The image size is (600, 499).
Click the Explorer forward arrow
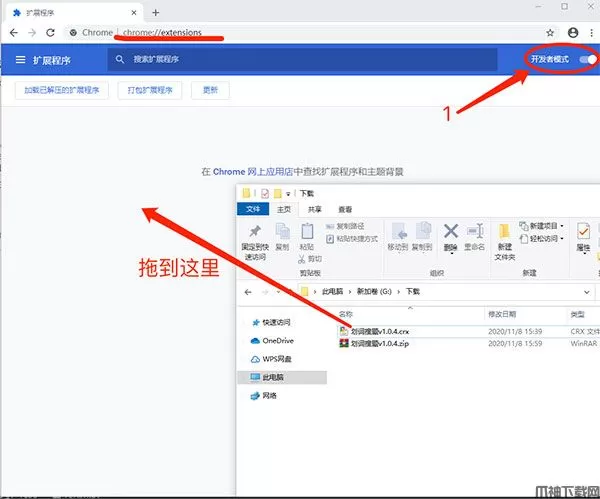coord(265,292)
